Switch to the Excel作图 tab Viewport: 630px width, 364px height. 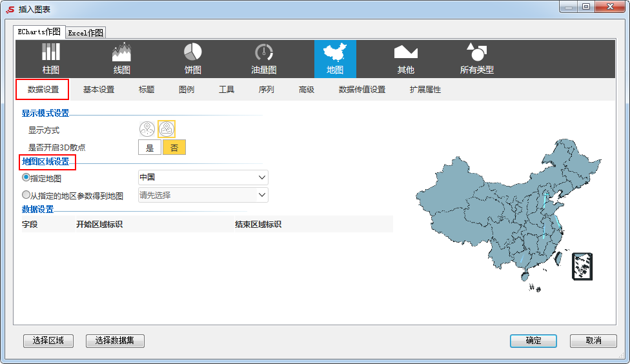[86, 32]
